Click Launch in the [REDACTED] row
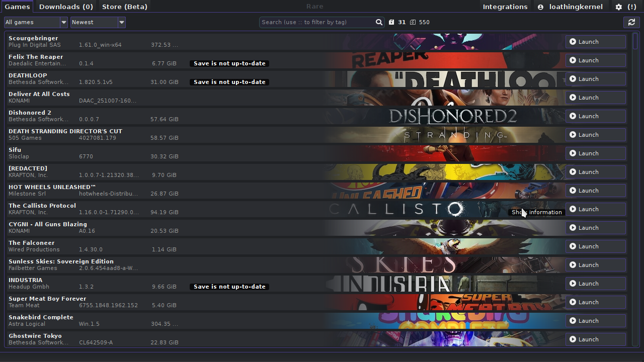Screen dimensions: 644x362 point(596,172)
